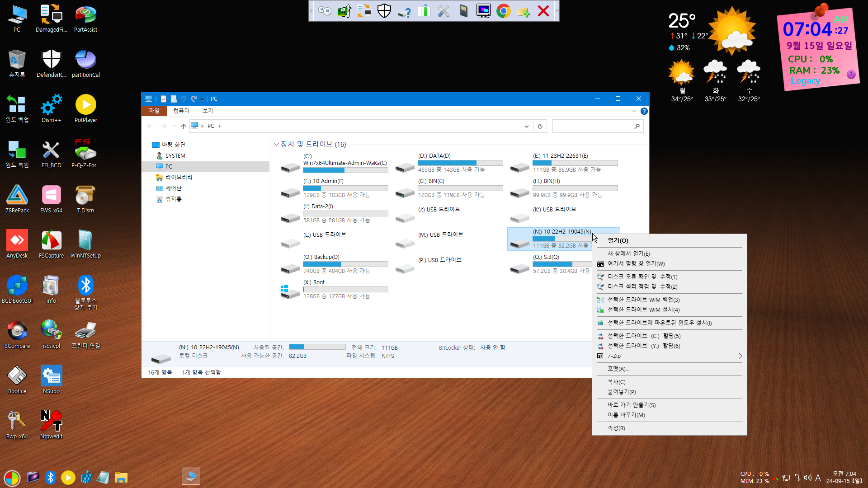Screen dimensions: 868x488
Task: Choose 선택한 드라이브 WIM 백업(3)
Action: pyautogui.click(x=669, y=300)
